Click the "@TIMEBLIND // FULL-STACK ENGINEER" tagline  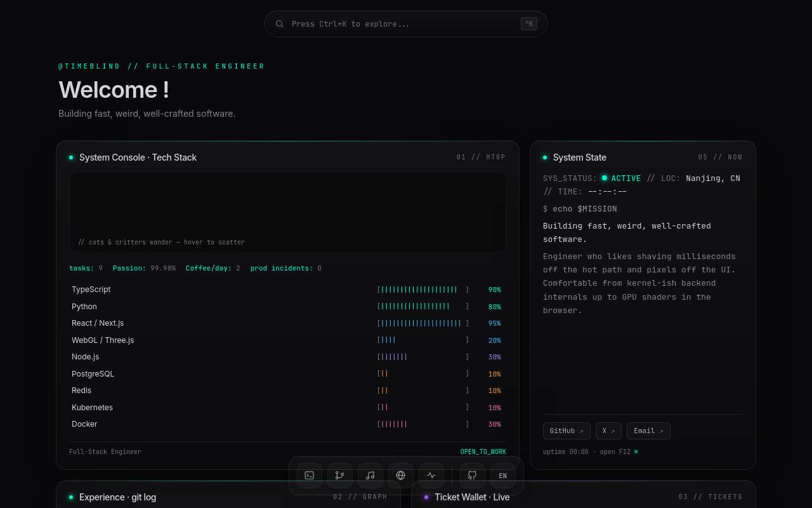162,66
